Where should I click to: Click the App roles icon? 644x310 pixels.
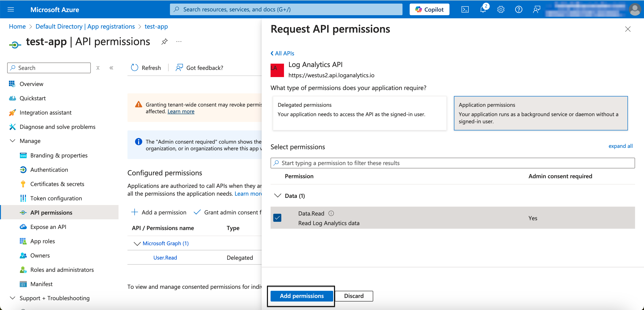(23, 241)
